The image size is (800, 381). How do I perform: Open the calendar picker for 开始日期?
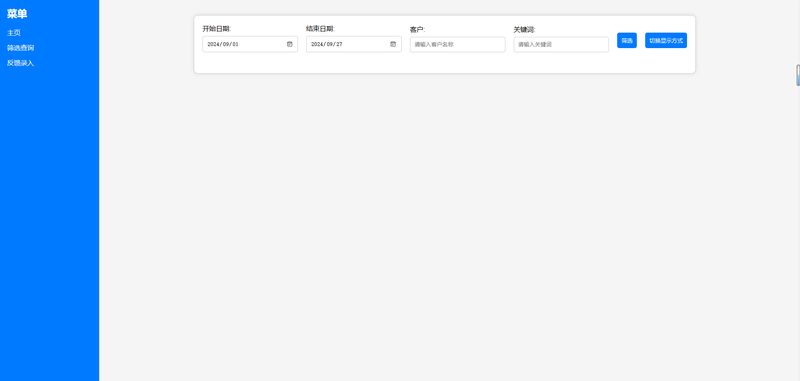pyautogui.click(x=289, y=44)
